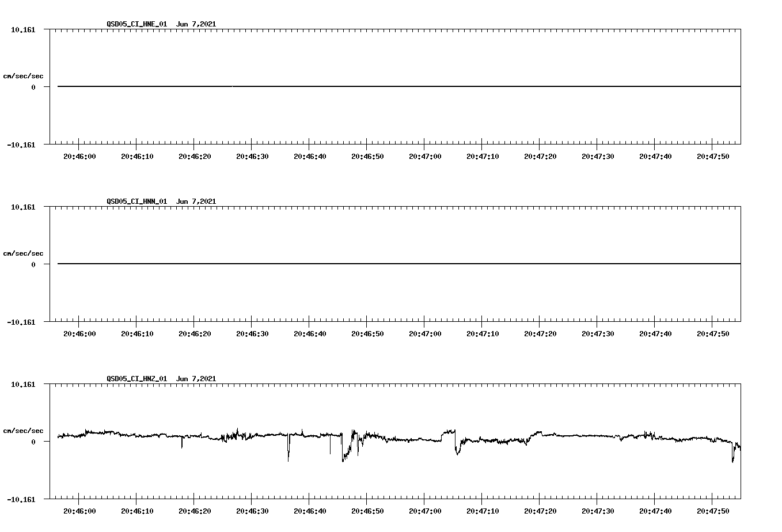Click the 10.161 upper limit on HNE chart
The width and height of the screenshot is (782, 532).
(x=23, y=29)
